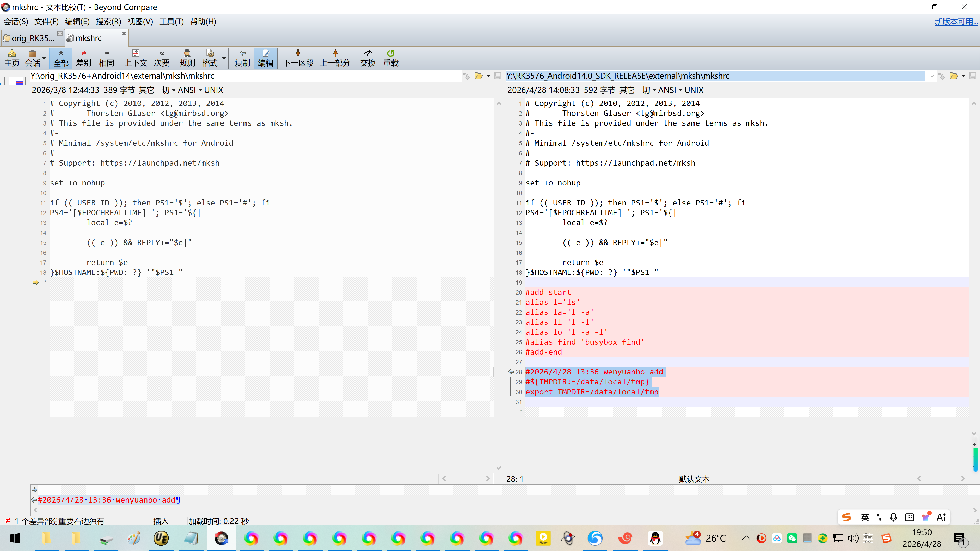This screenshot has height=551, width=980.
Task: Reload files with the 重载 icon
Action: coord(390,58)
